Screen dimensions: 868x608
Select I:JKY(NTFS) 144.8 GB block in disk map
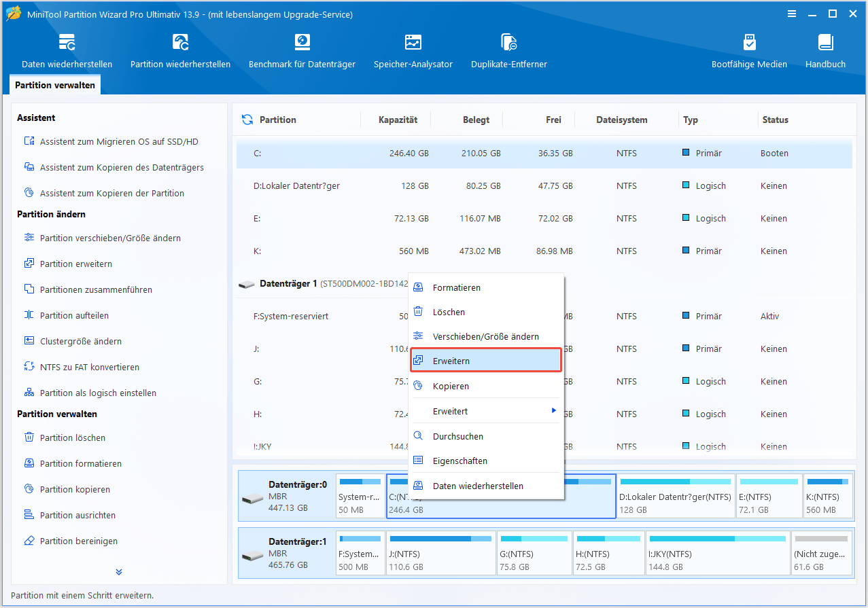(x=718, y=554)
